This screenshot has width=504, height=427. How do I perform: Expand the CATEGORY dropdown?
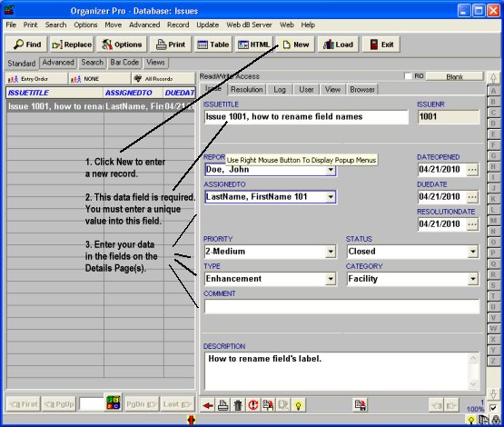coord(472,279)
